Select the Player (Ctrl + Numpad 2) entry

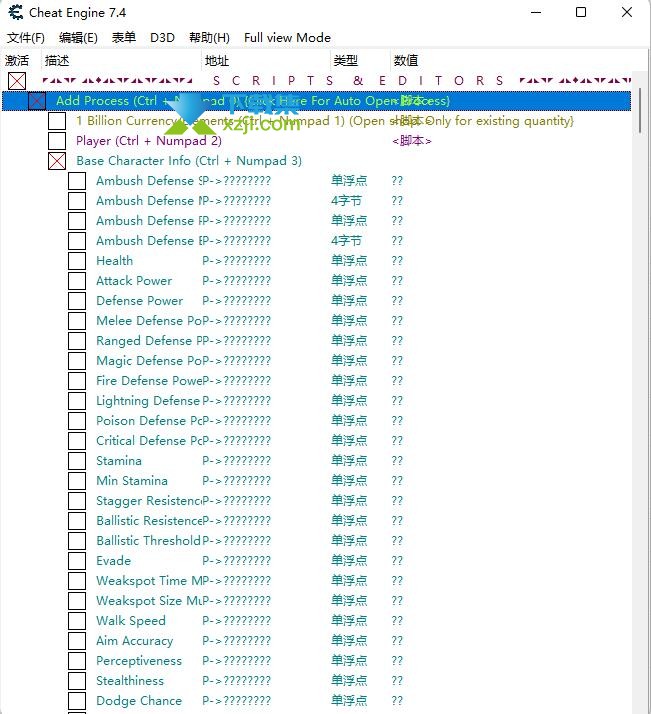(149, 141)
